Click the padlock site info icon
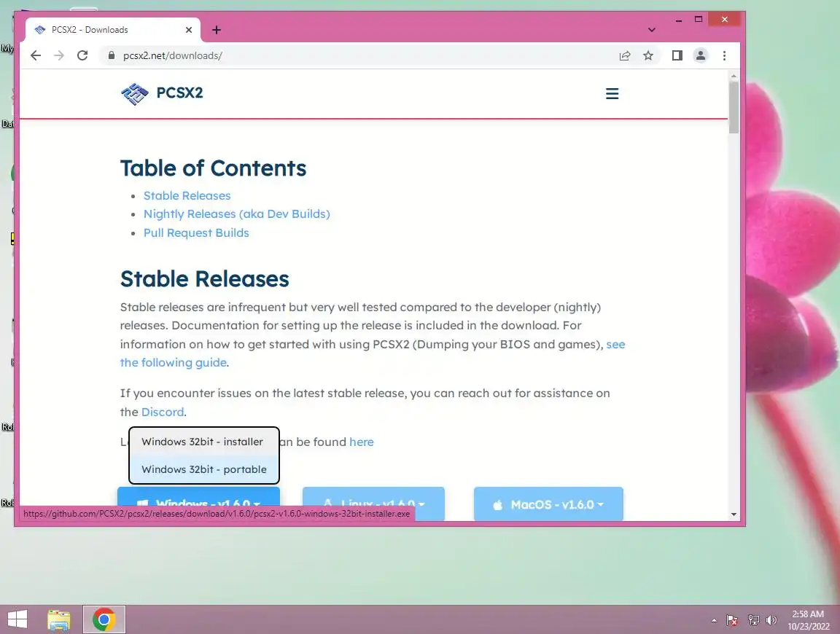This screenshot has height=634, width=840. click(x=112, y=55)
